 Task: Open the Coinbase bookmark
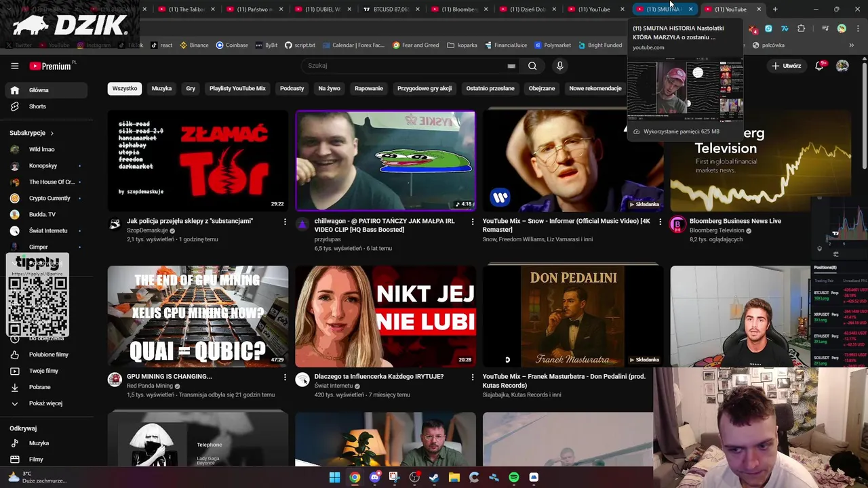click(x=232, y=45)
